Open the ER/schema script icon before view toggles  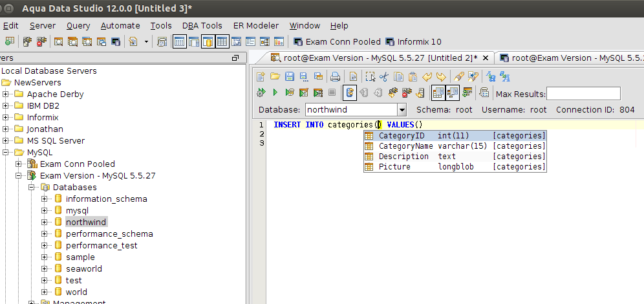click(x=162, y=41)
